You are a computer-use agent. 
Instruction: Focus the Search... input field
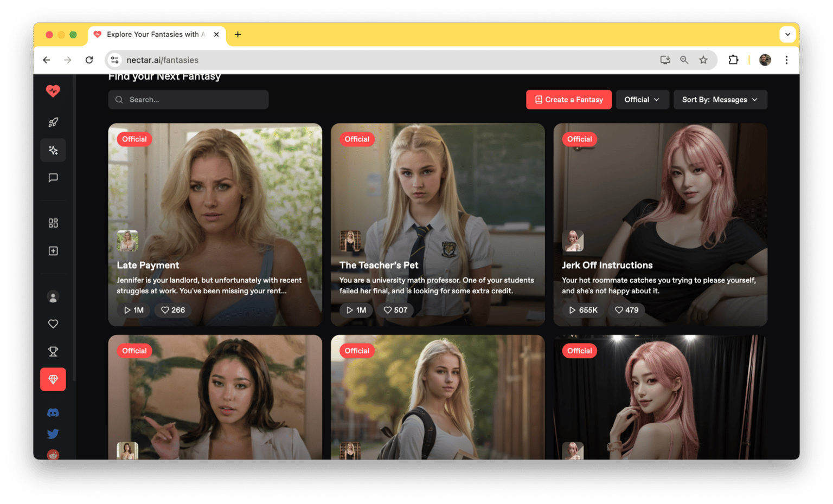(188, 100)
